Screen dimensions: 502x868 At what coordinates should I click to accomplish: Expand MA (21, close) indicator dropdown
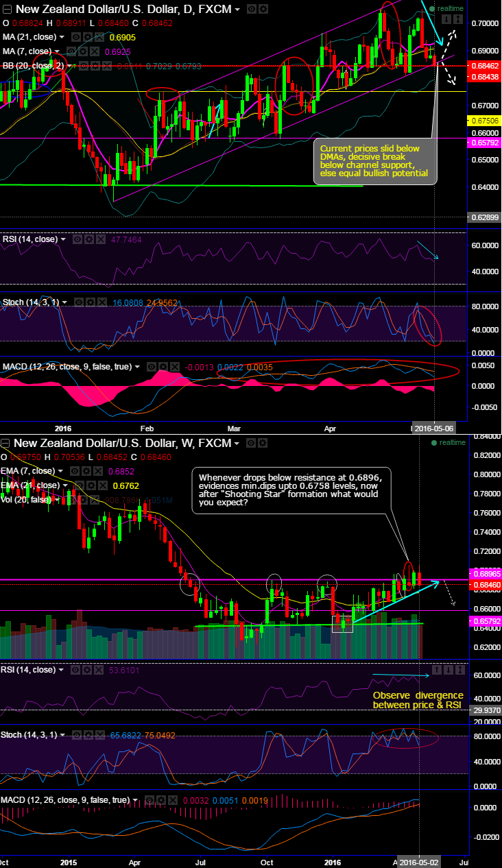[62, 37]
